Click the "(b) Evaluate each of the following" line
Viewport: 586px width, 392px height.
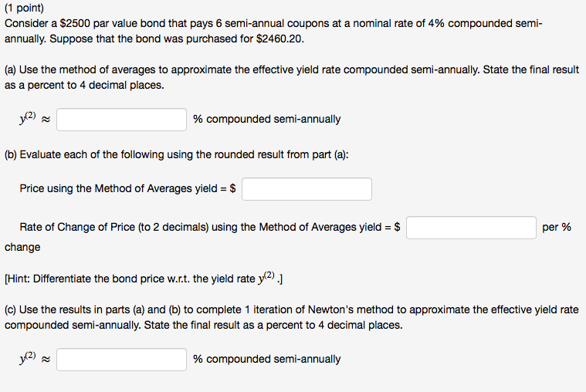pyautogui.click(x=176, y=154)
